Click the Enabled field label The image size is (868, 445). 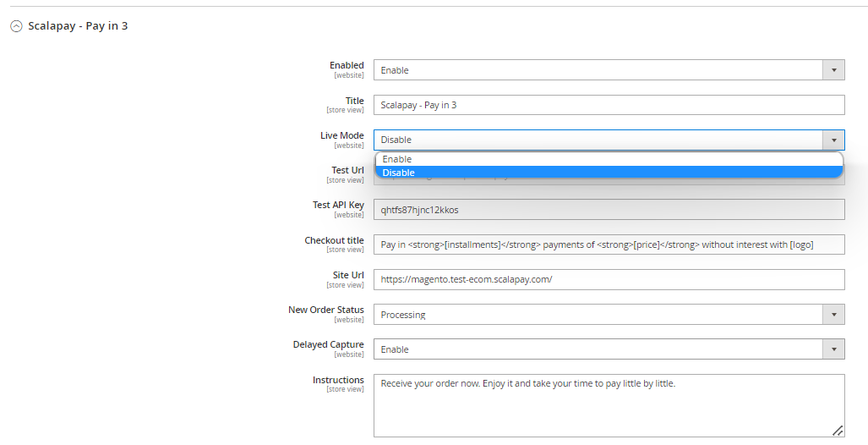[x=347, y=65]
